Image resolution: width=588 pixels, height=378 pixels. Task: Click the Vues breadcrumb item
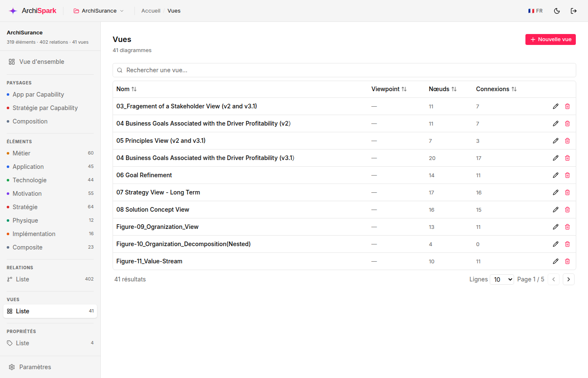[174, 11]
